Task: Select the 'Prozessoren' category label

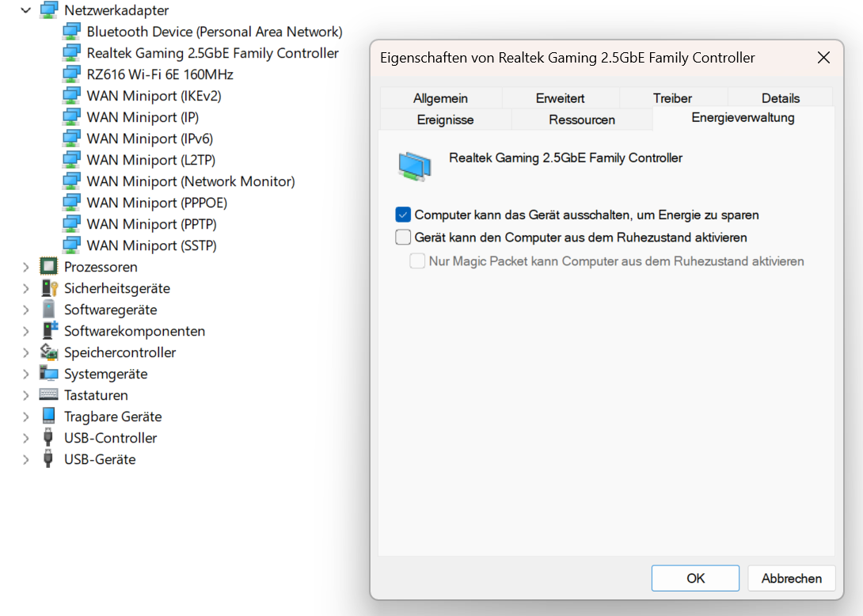Action: (x=101, y=267)
